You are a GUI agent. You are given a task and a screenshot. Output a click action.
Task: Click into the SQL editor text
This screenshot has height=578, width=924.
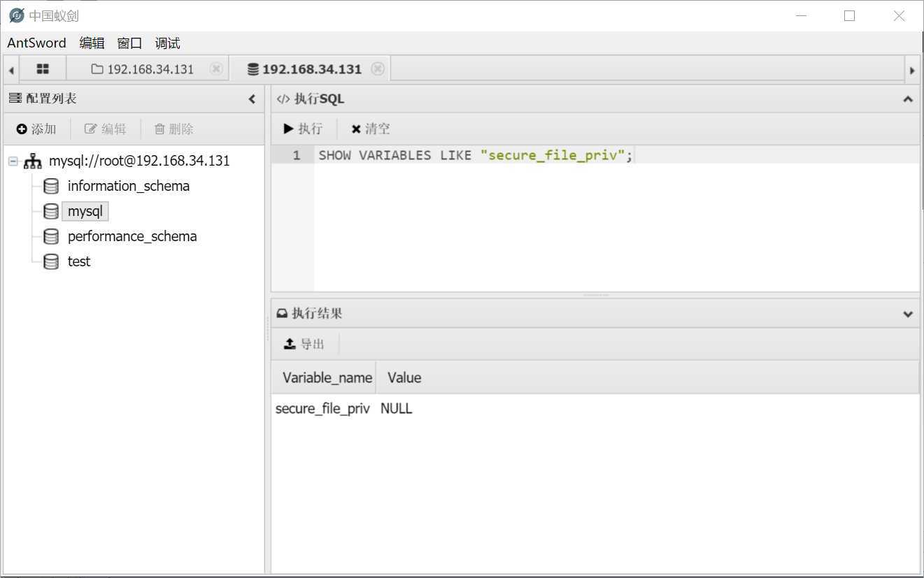pos(475,155)
